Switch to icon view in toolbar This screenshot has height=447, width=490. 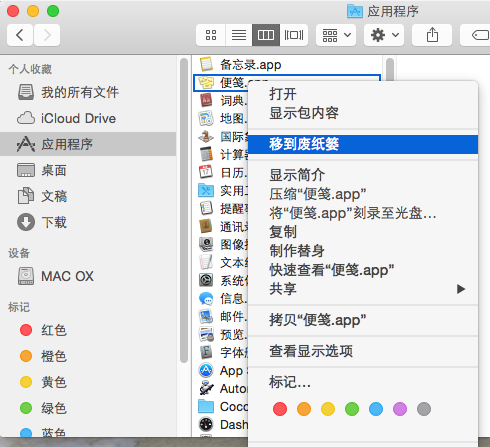coord(211,35)
